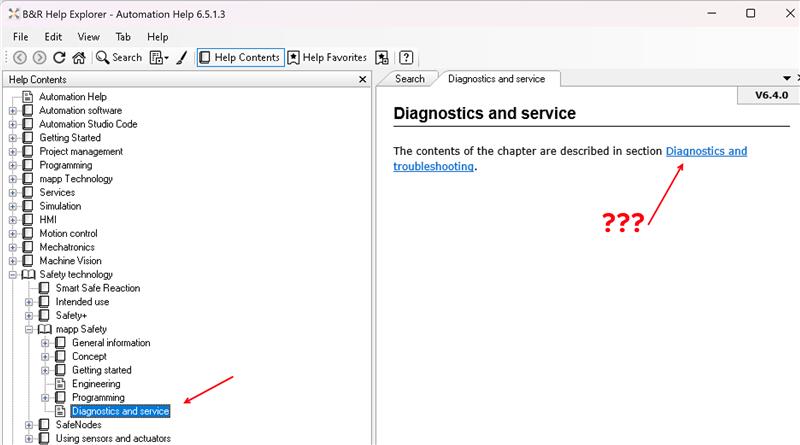The height and width of the screenshot is (445, 800).
Task: Expand the top-level Programming node
Action: point(13,165)
